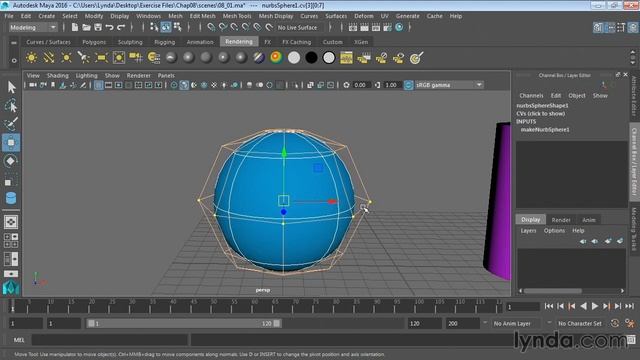640x360 pixels.
Task: Open the shelf options menu button
Action: point(14,60)
